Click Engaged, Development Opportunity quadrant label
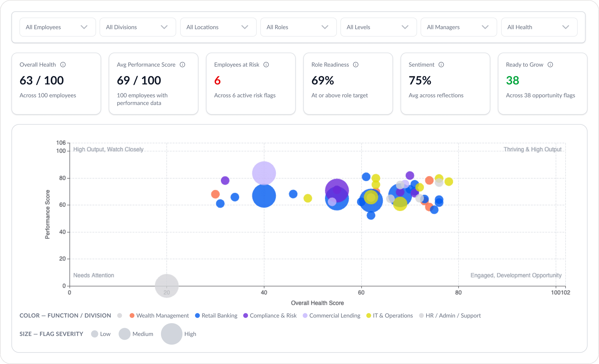The width and height of the screenshot is (599, 364). click(x=516, y=275)
